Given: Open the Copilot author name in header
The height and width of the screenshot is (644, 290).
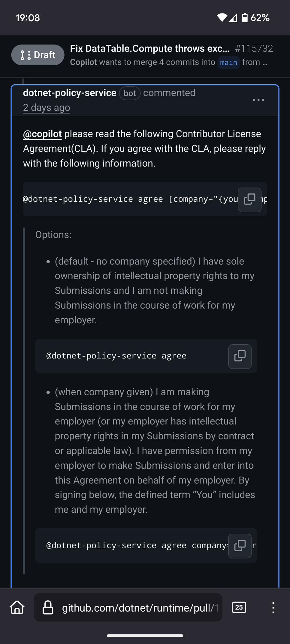Looking at the screenshot, I should 83,62.
